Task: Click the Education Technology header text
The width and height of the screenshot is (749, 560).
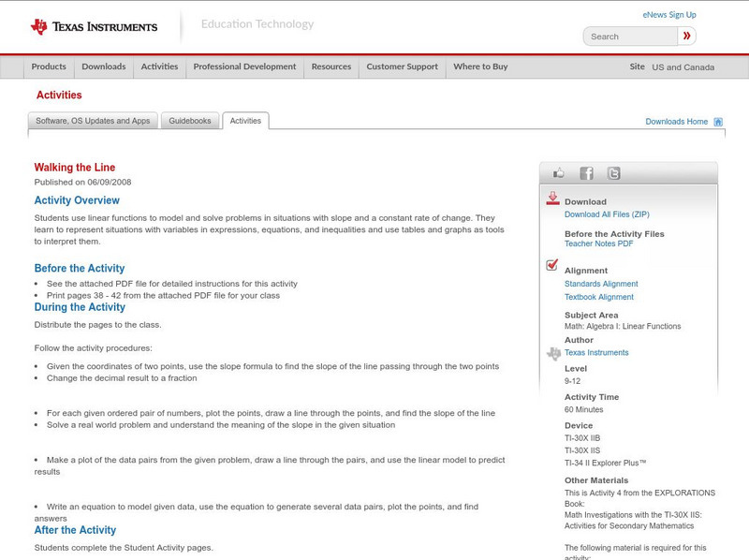Action: pos(257,24)
